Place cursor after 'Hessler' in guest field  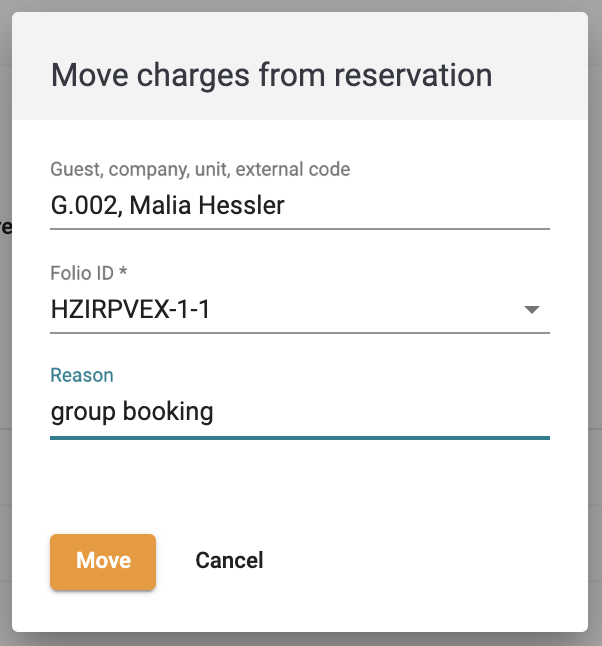point(286,206)
